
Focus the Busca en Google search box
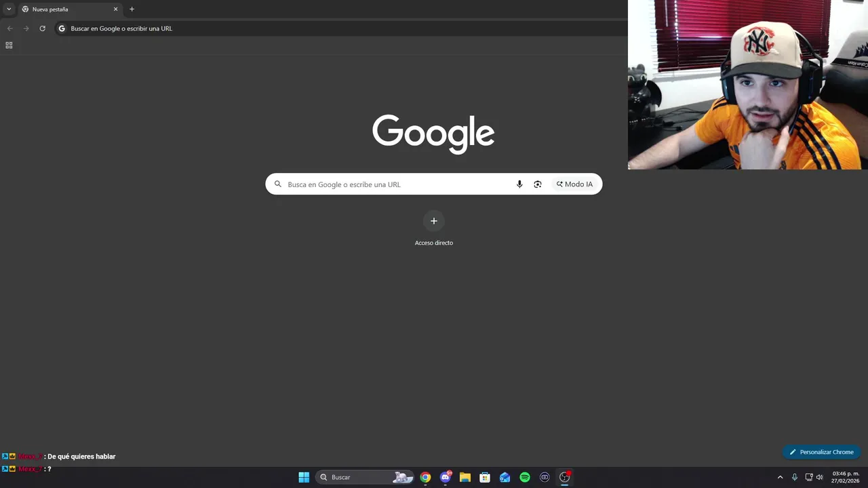coord(433,184)
